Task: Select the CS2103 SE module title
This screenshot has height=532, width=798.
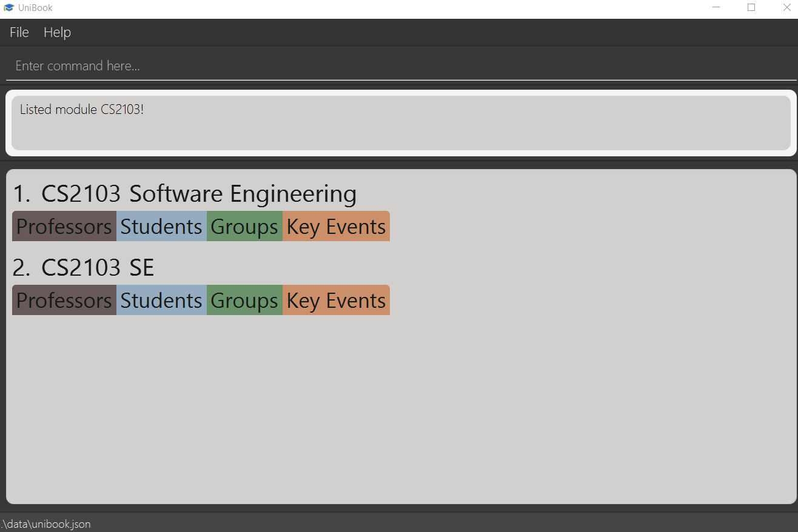Action: coord(98,268)
